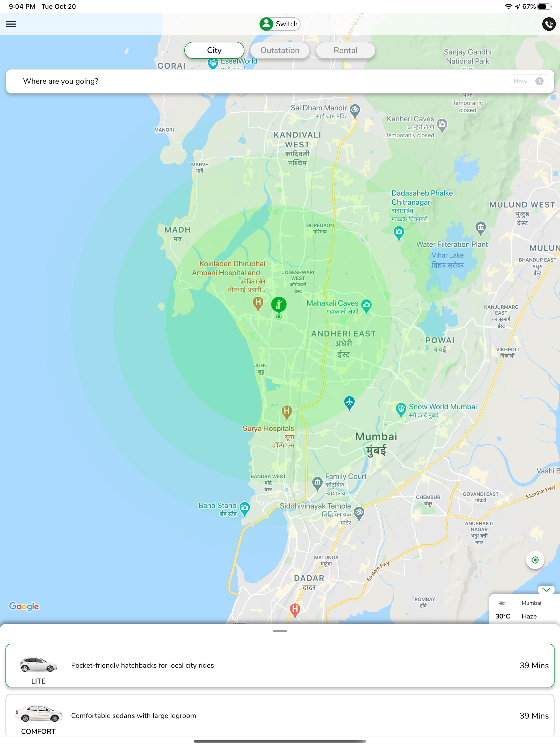Select the Outstation tab

(x=280, y=50)
